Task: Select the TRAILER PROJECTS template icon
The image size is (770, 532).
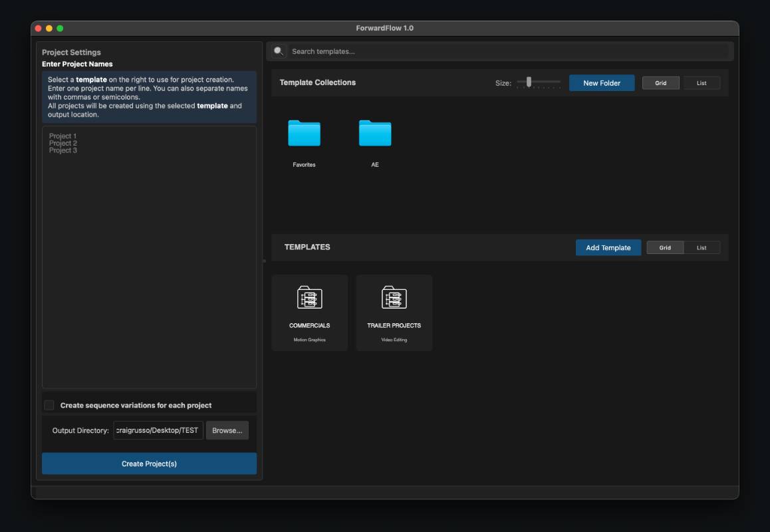Action: coord(394,297)
